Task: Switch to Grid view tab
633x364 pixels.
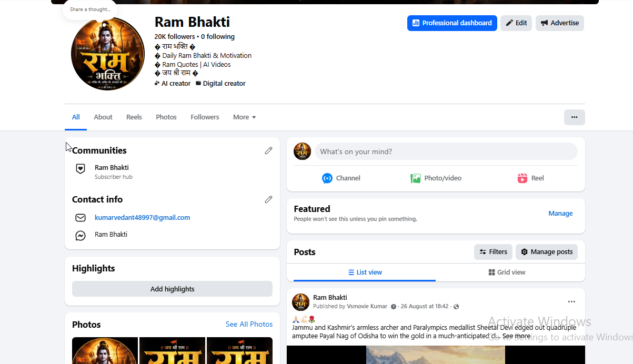Action: (507, 272)
